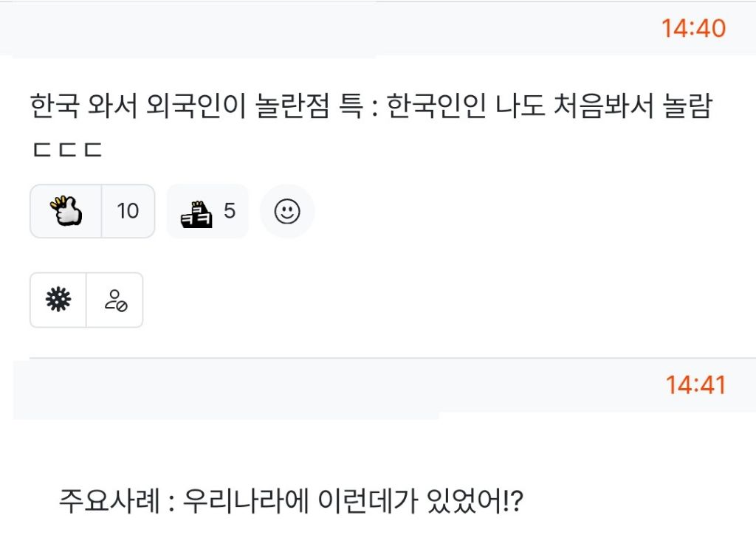Click the 14:41 timestamp
The height and width of the screenshot is (535, 756).
[x=695, y=384]
